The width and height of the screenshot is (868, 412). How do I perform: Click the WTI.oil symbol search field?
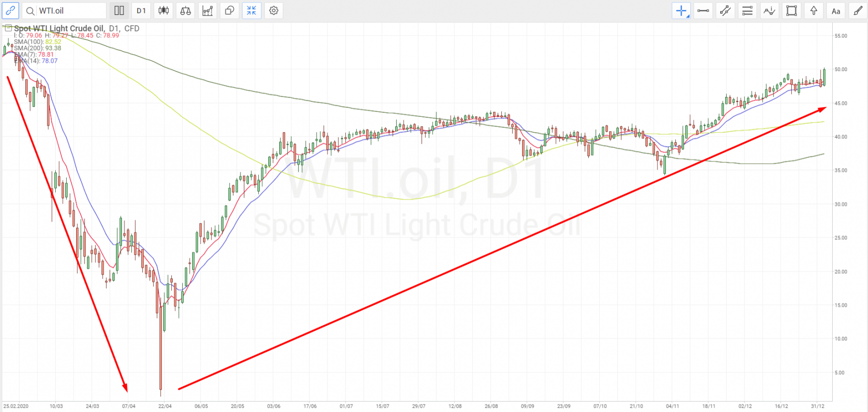[x=64, y=10]
